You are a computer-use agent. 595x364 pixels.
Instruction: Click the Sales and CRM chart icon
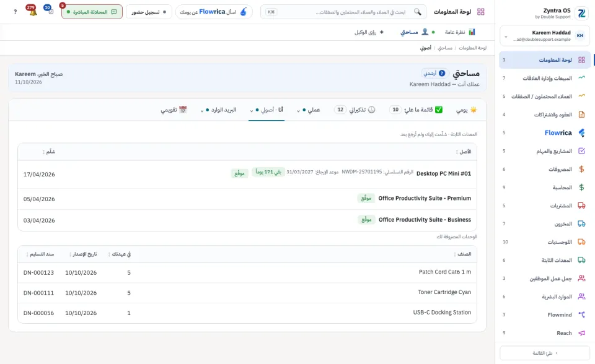[581, 78]
